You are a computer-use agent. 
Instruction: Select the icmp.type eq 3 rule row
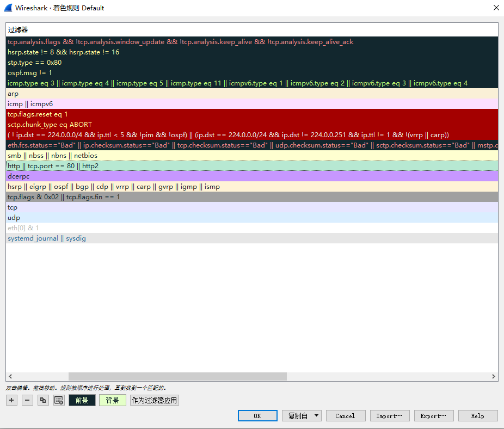pyautogui.click(x=252, y=83)
